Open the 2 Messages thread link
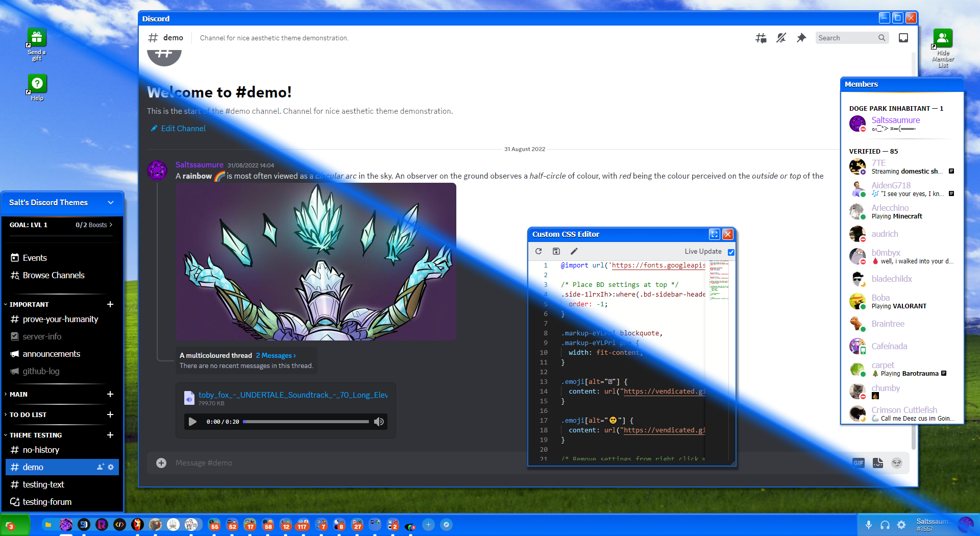This screenshot has width=980, height=536. [x=276, y=356]
